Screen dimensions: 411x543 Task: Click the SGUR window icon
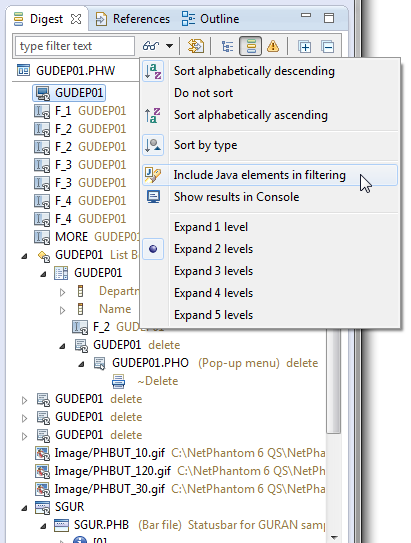click(42, 507)
